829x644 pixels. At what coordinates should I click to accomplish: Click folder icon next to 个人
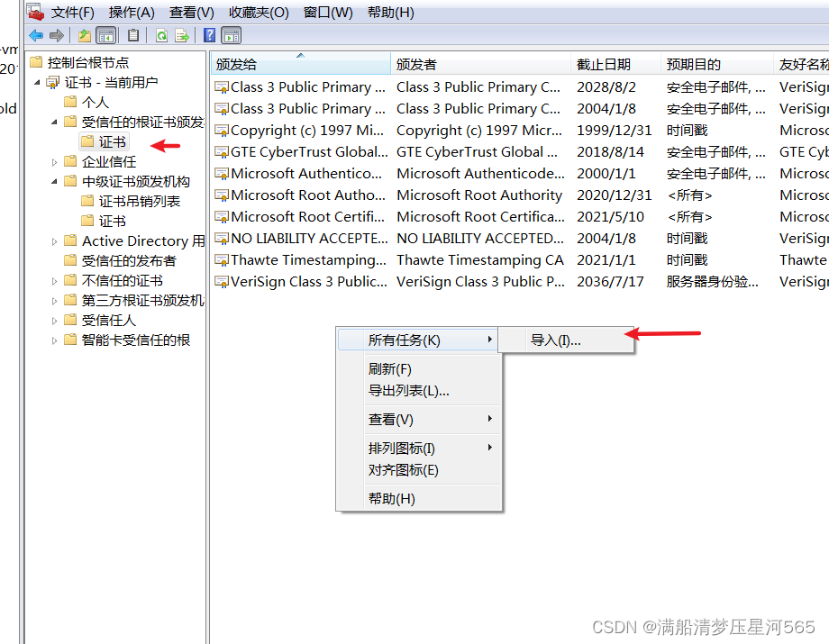[70, 102]
